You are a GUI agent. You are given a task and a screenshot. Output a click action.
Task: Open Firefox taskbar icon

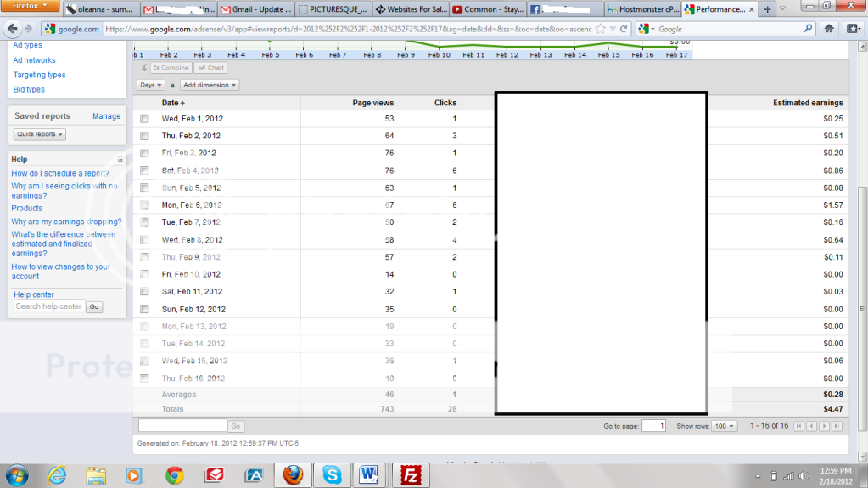[293, 475]
